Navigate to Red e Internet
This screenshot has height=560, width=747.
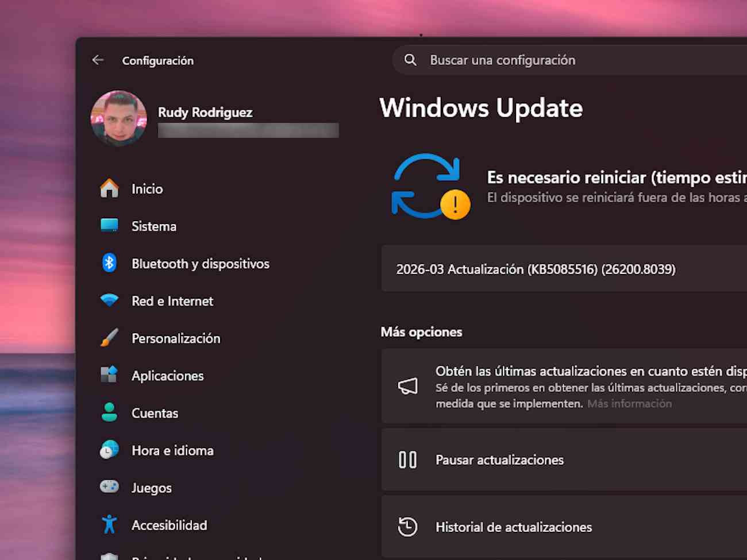(x=172, y=301)
